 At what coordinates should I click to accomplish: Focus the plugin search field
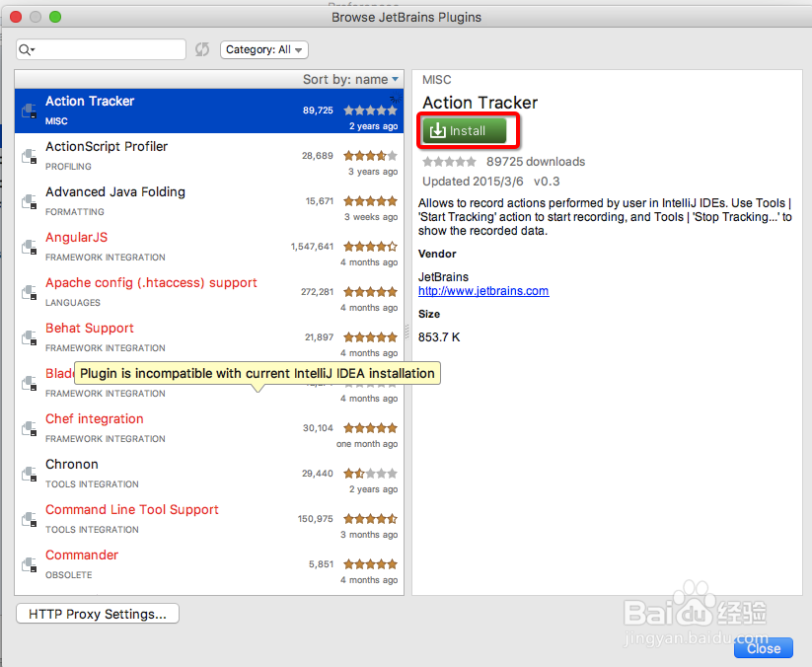click(x=101, y=49)
